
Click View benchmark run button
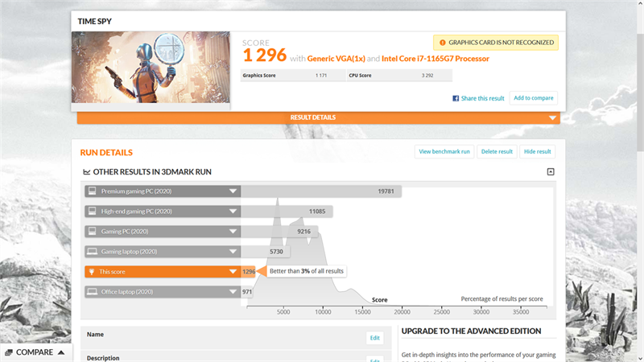tap(444, 151)
